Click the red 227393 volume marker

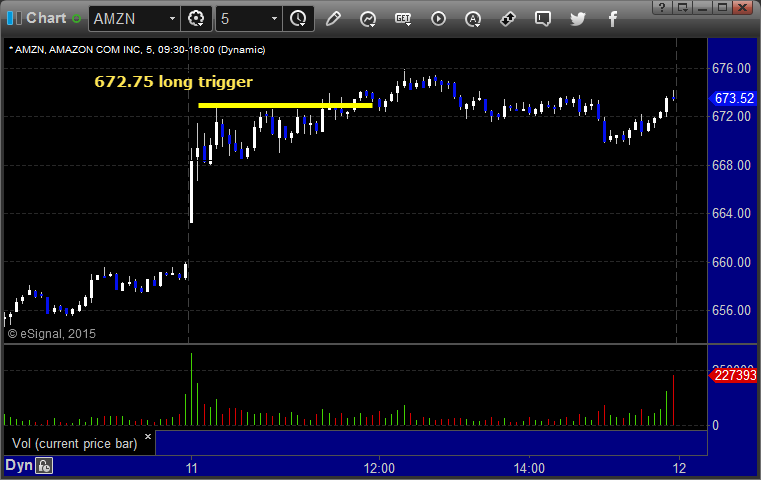click(733, 376)
